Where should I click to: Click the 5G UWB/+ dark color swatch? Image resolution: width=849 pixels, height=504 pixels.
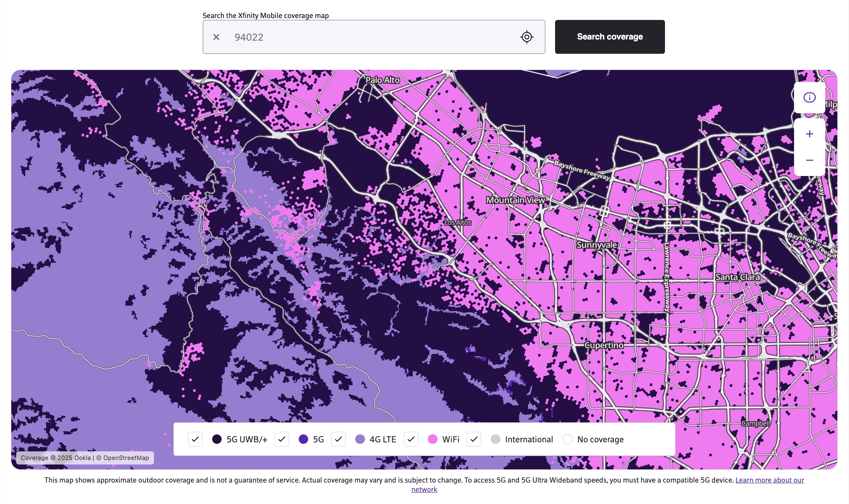[x=217, y=439]
